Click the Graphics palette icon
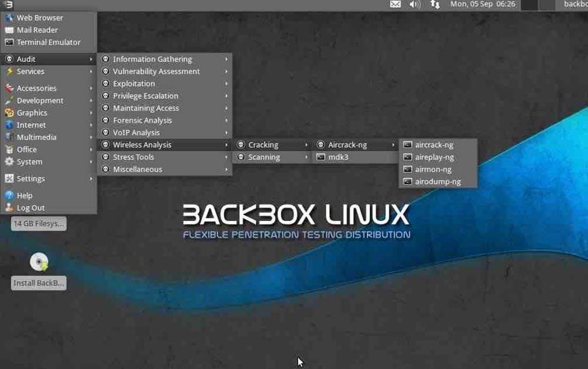The image size is (588, 369). pos(9,113)
